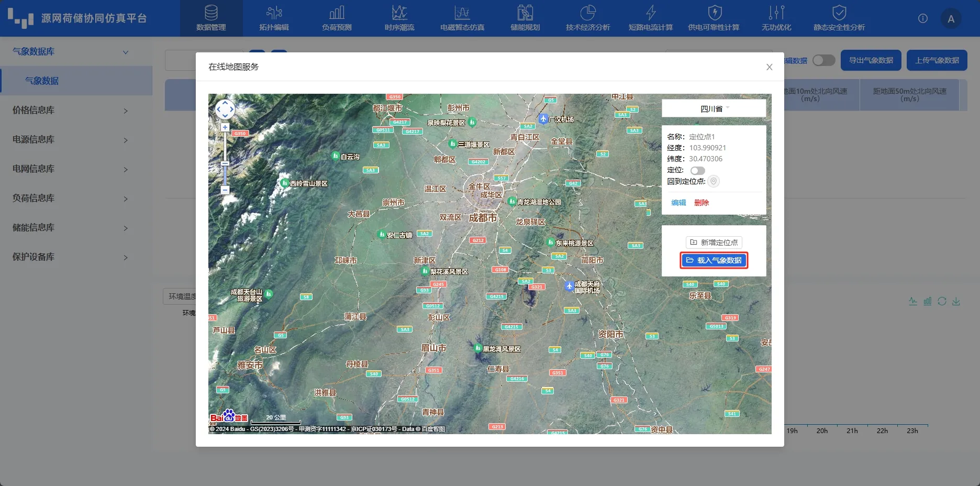Click the bar chart icon below table
Viewport: 980px width, 486px height.
[927, 301]
